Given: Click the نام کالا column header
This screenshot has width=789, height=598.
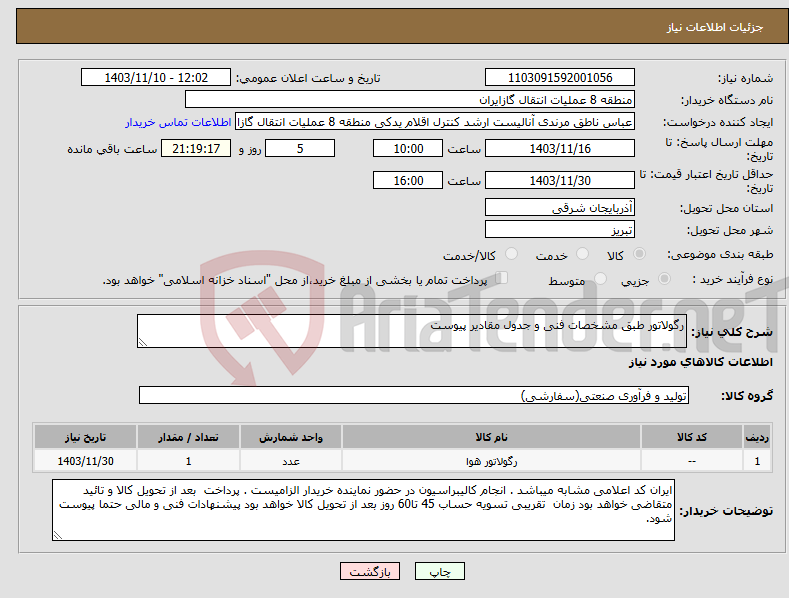Looking at the screenshot, I should click(x=491, y=437).
